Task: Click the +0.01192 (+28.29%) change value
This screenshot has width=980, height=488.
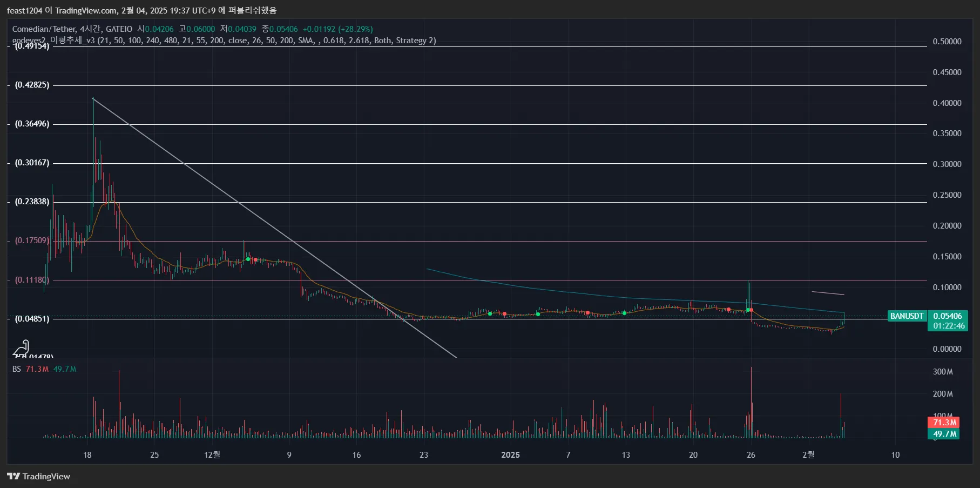Action: pos(338,29)
